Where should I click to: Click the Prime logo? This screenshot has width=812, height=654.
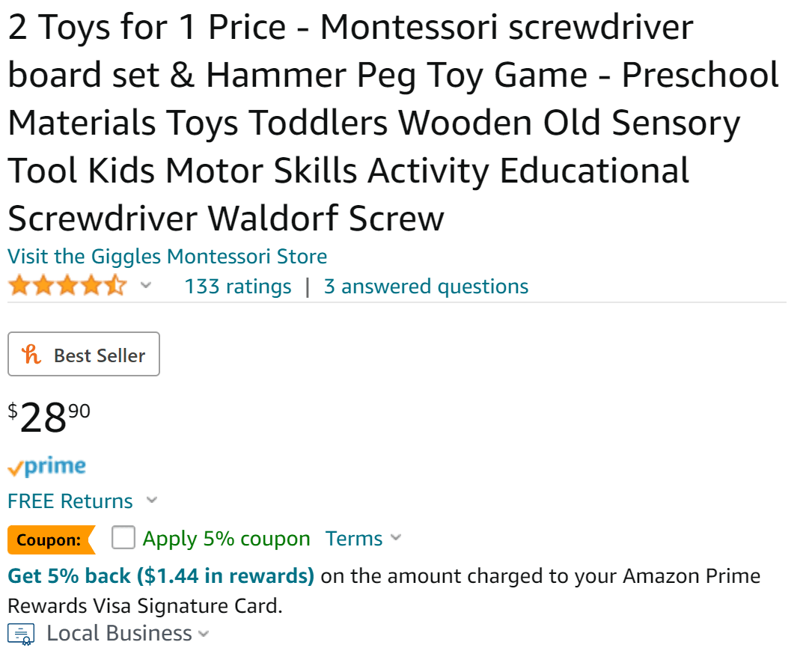46,467
